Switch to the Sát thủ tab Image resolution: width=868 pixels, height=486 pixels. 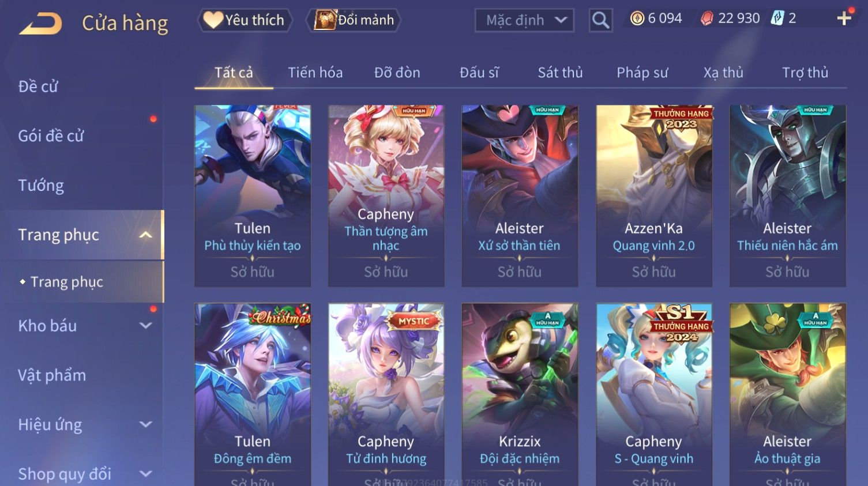(560, 73)
